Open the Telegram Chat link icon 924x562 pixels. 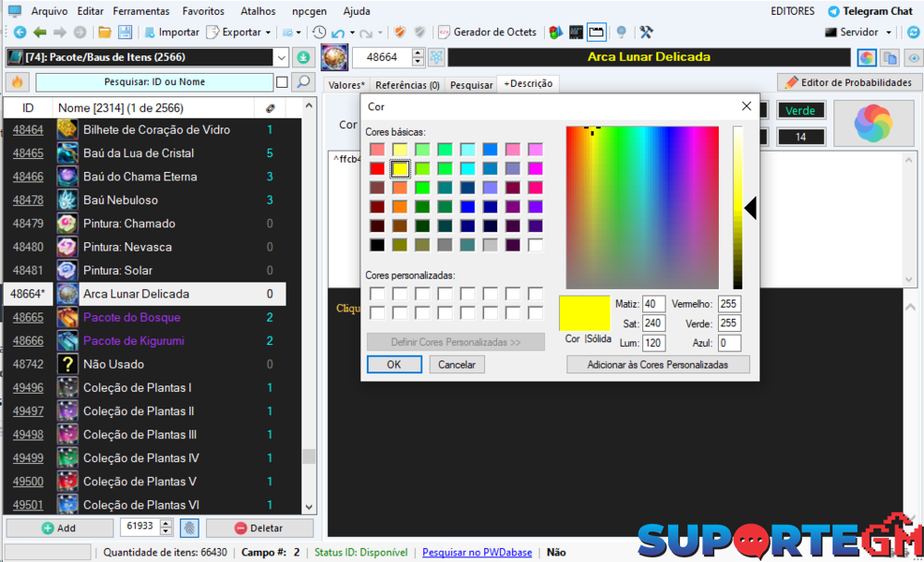tap(833, 11)
